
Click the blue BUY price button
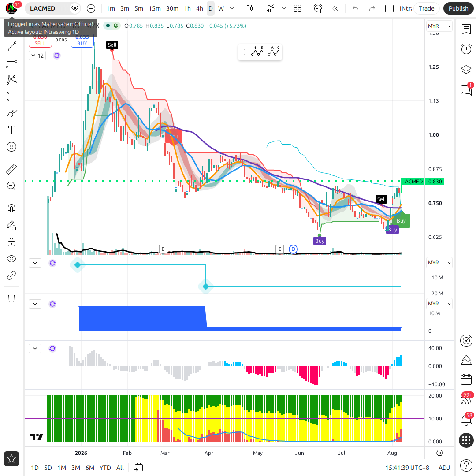[82, 41]
